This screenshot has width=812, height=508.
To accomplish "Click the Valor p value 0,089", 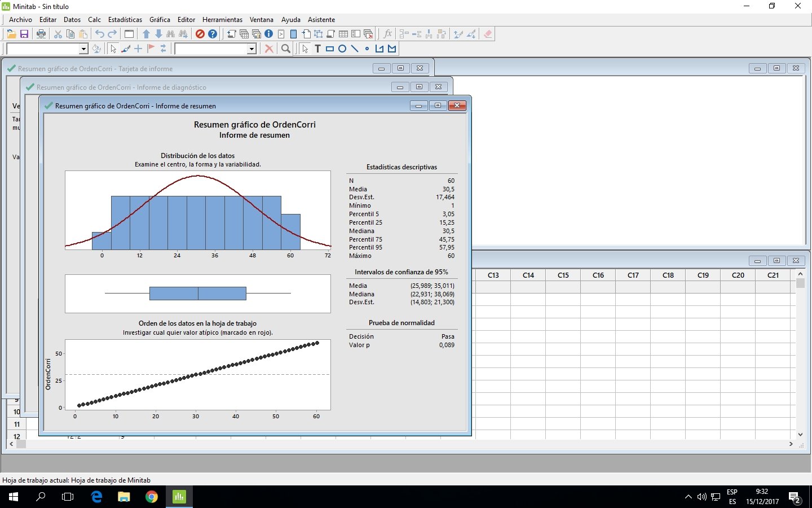I will point(447,345).
